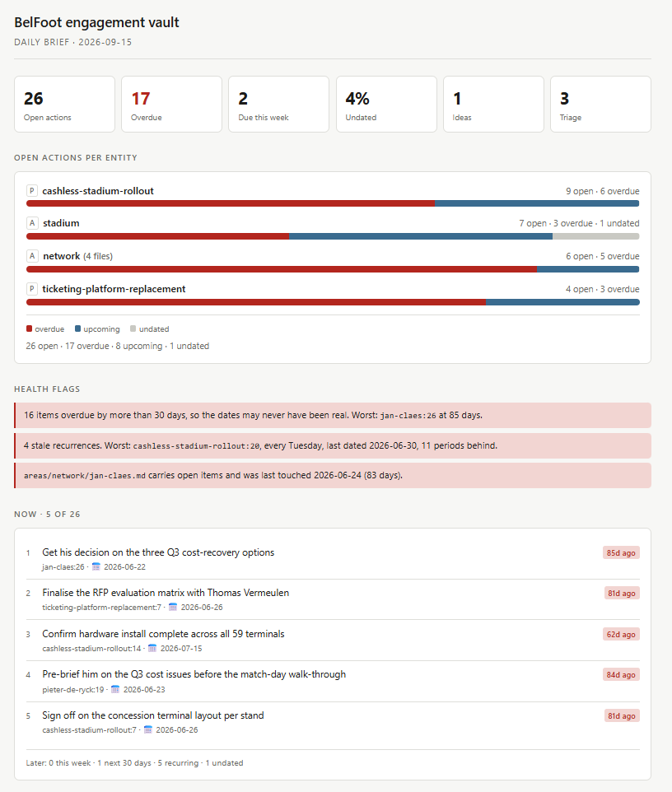The height and width of the screenshot is (792, 672).
Task: Open task Get his decision on Q3 options
Action: [158, 552]
